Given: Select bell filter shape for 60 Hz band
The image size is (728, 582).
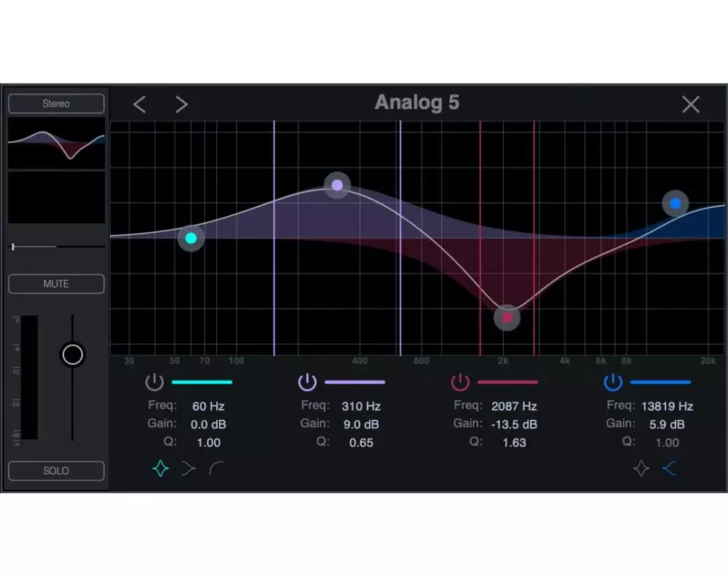Looking at the screenshot, I should [x=161, y=469].
